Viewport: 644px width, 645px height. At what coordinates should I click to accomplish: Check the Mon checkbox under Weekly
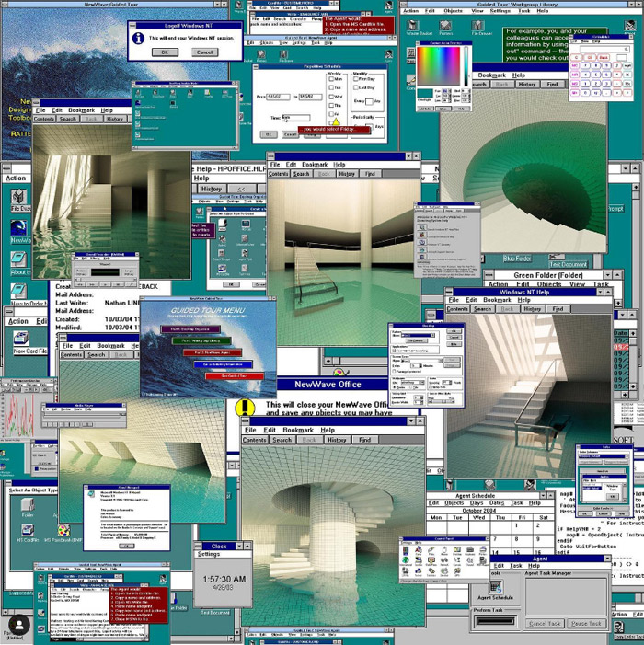(x=331, y=80)
